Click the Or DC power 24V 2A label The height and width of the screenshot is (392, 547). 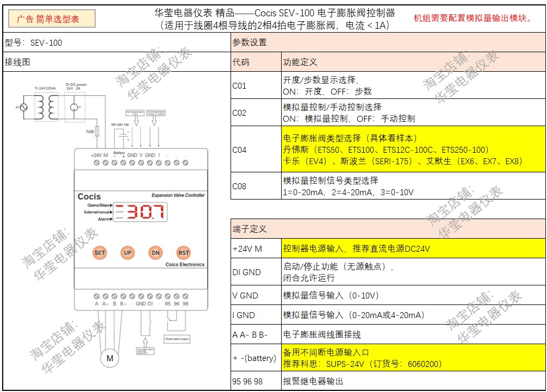pyautogui.click(x=76, y=86)
